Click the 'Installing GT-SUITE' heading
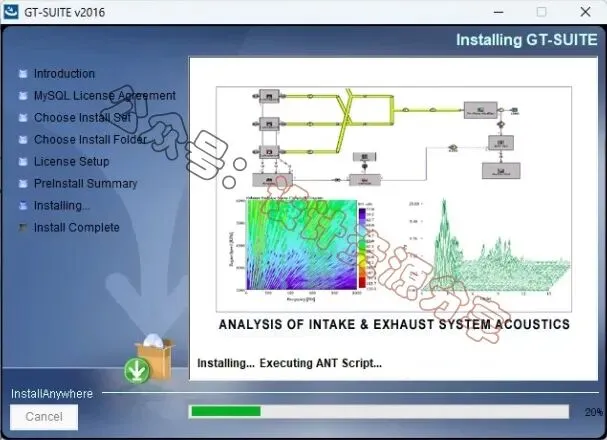The image size is (607, 440). [x=526, y=40]
